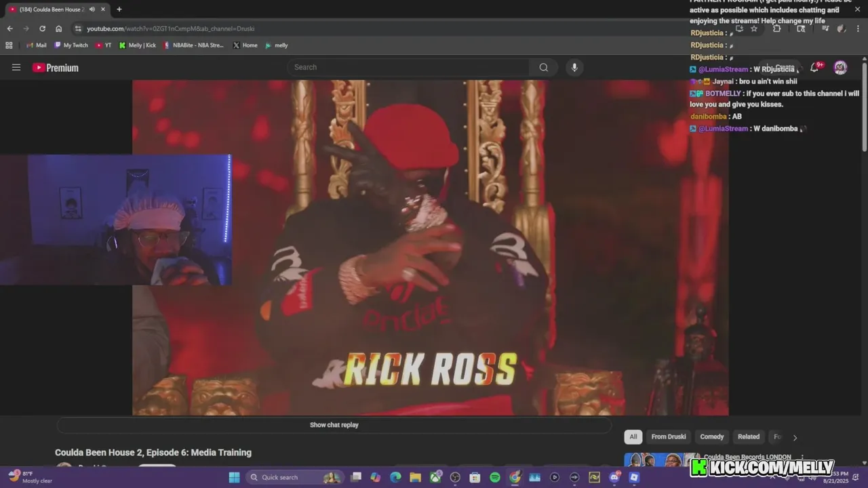This screenshot has width=868, height=488.
Task: Show more filter chips with right chevron
Action: (795, 437)
